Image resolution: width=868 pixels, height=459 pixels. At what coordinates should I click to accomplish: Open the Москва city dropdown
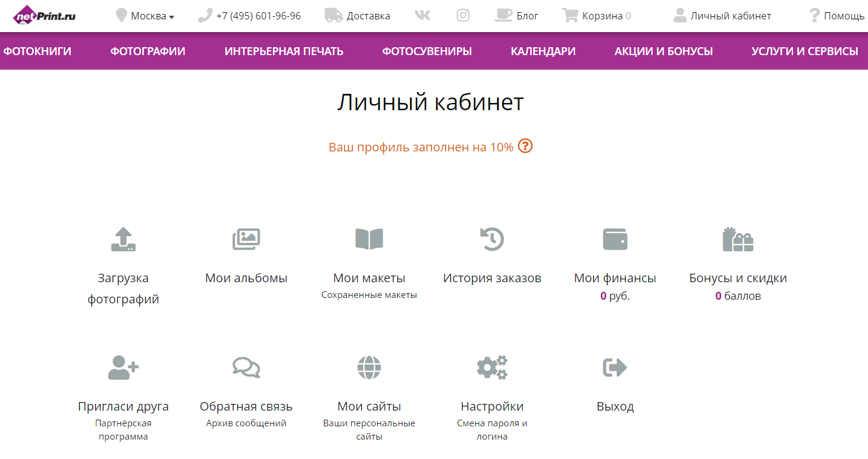[x=152, y=16]
